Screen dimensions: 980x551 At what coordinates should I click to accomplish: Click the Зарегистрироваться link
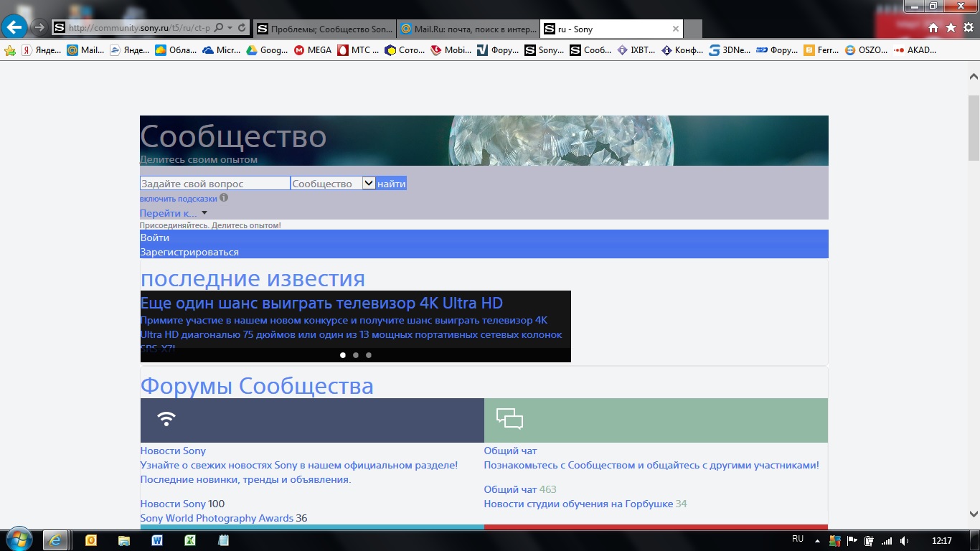(x=189, y=252)
